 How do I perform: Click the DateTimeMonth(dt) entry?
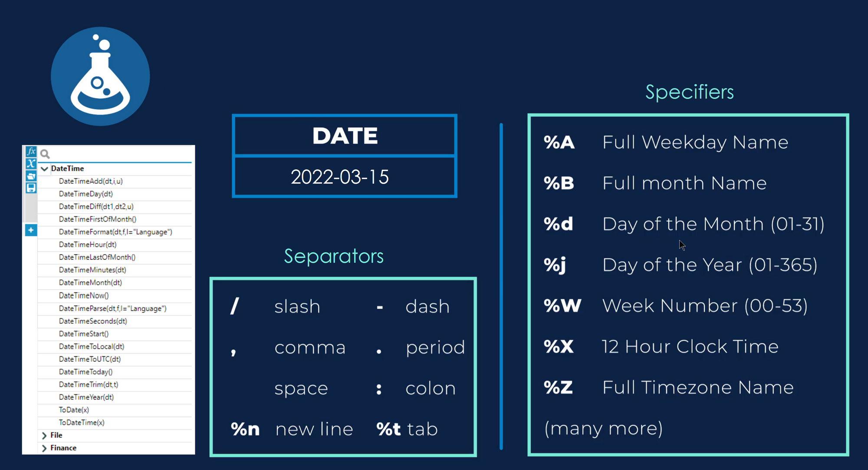90,282
